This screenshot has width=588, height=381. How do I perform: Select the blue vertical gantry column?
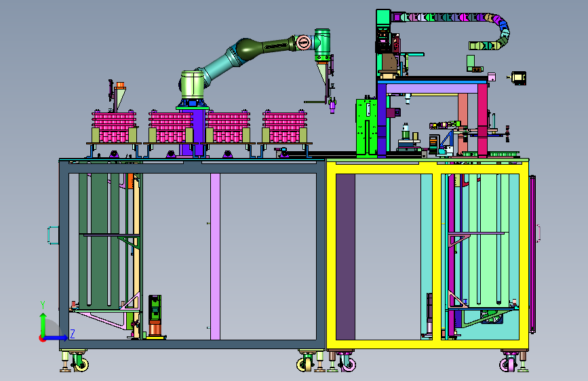(381, 119)
